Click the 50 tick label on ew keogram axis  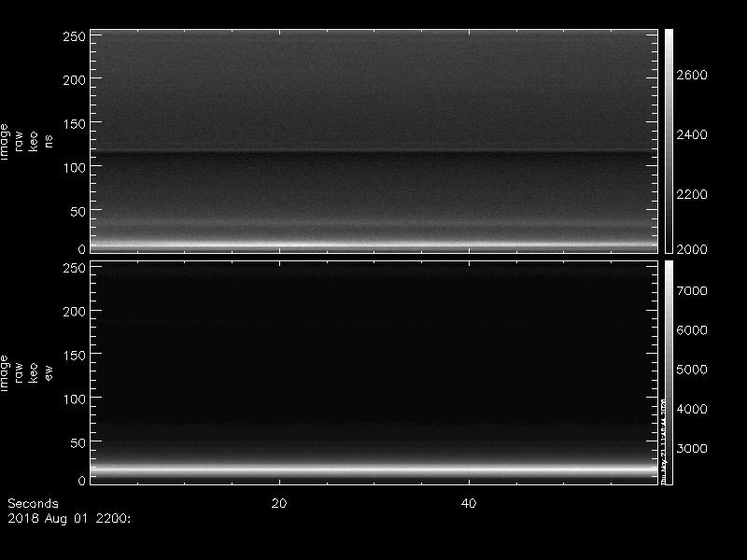[78, 442]
